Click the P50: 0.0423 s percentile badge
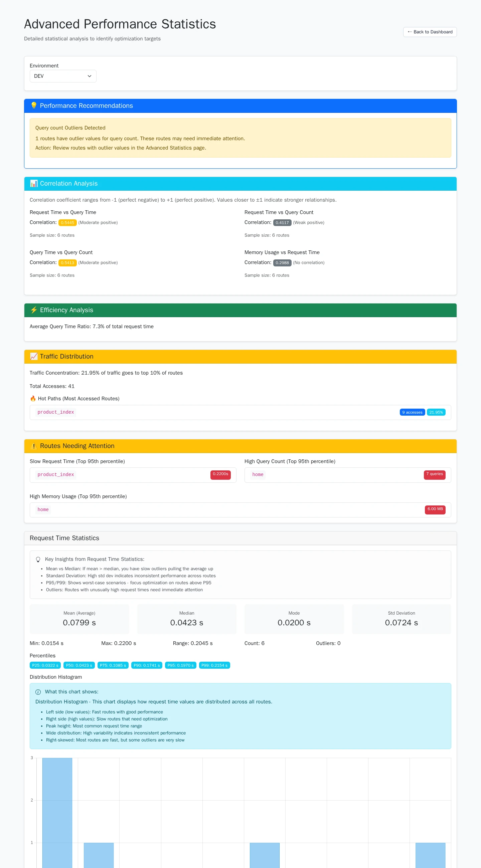This screenshot has width=481, height=868. tap(79, 665)
